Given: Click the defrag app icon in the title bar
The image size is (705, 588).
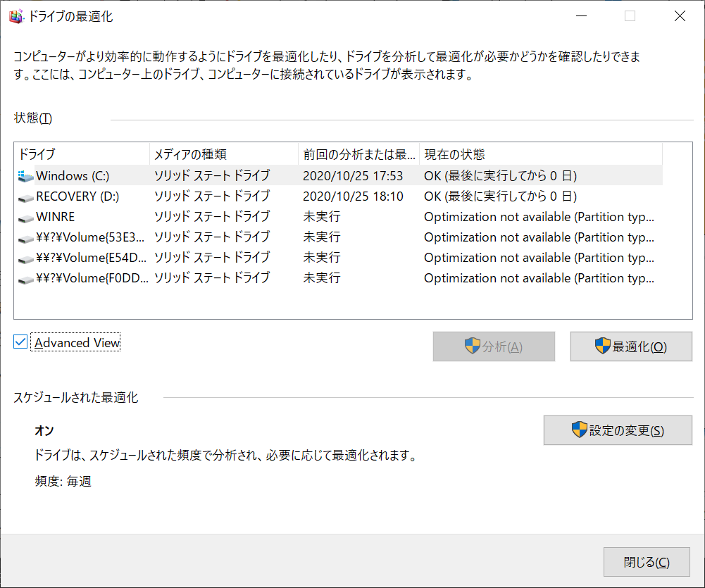Looking at the screenshot, I should tap(15, 17).
